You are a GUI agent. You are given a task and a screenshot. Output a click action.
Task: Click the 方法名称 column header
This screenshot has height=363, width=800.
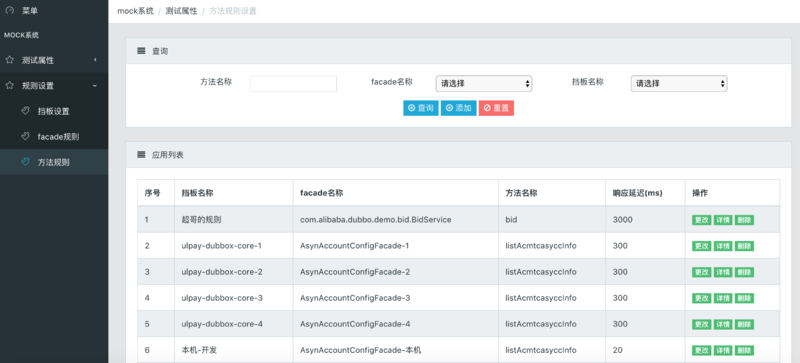(552, 193)
